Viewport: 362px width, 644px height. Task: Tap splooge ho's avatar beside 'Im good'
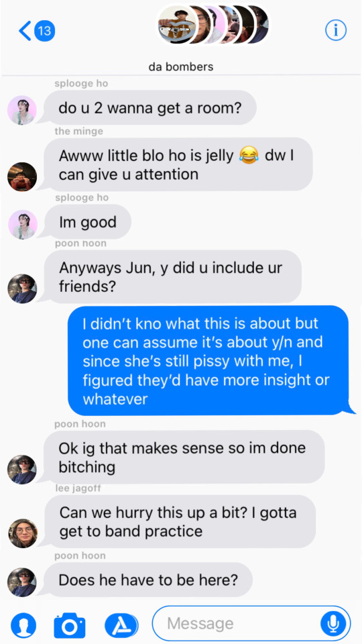[22, 225]
